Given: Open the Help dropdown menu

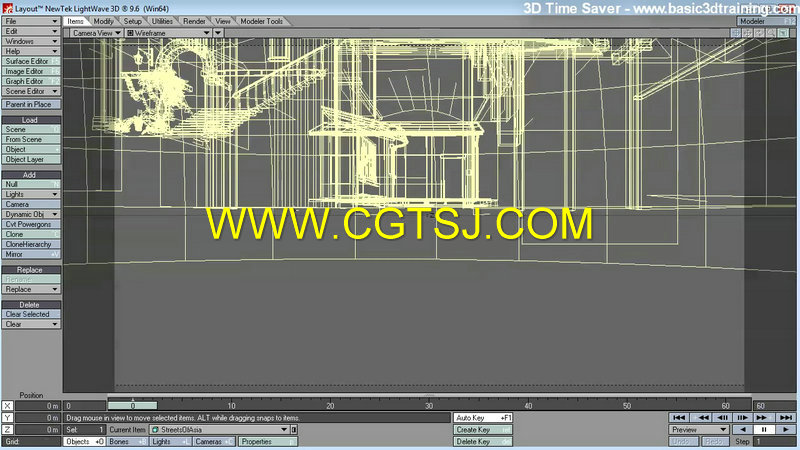Looking at the screenshot, I should click(31, 52).
